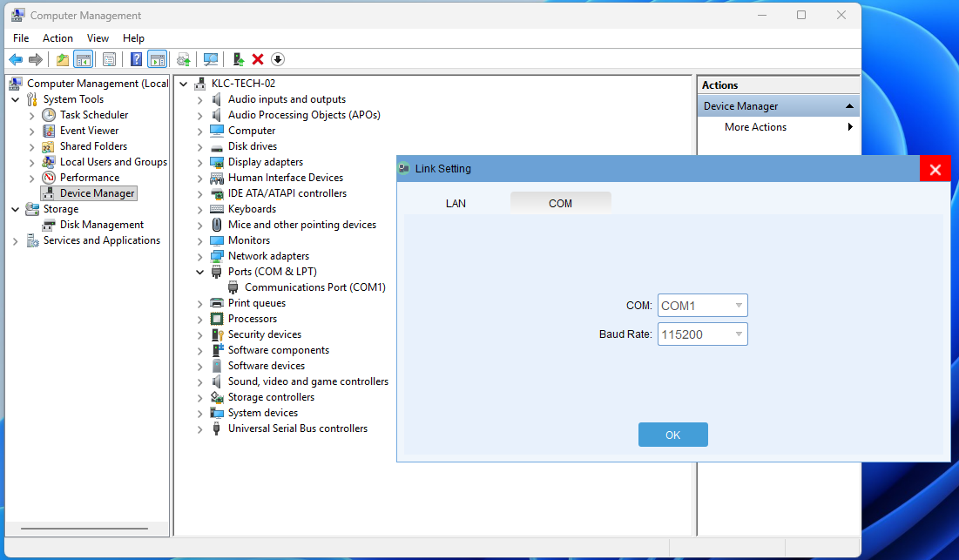Expand the System devices category
Viewport: 959px width, 560px height.
click(200, 414)
